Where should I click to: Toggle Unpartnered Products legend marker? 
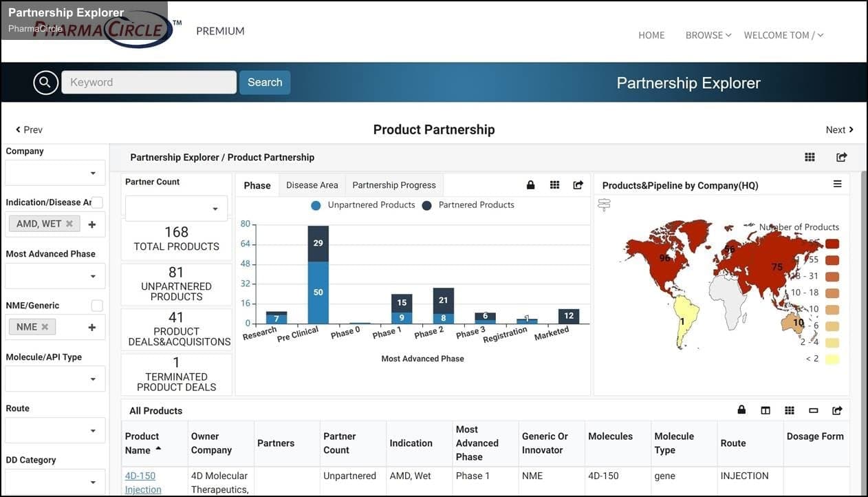point(316,205)
